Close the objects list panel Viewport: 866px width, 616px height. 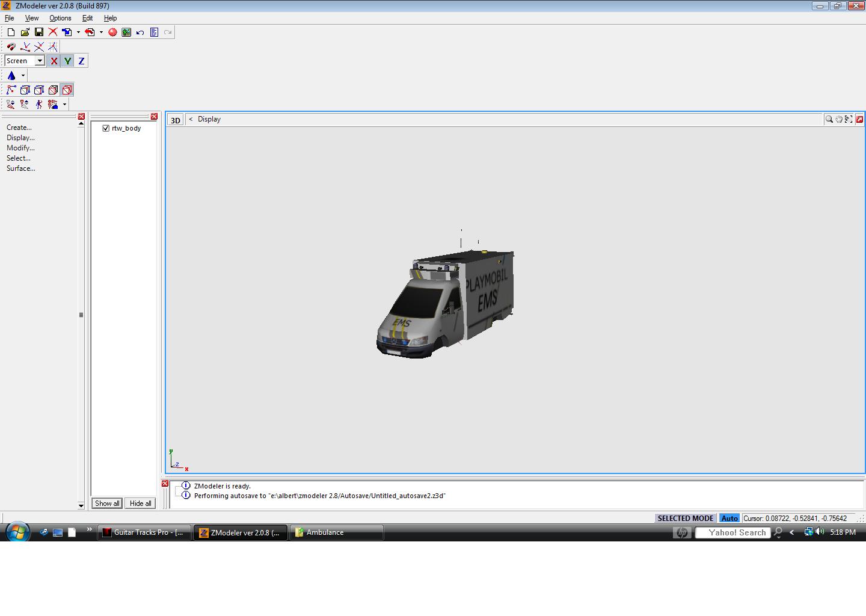pos(154,117)
